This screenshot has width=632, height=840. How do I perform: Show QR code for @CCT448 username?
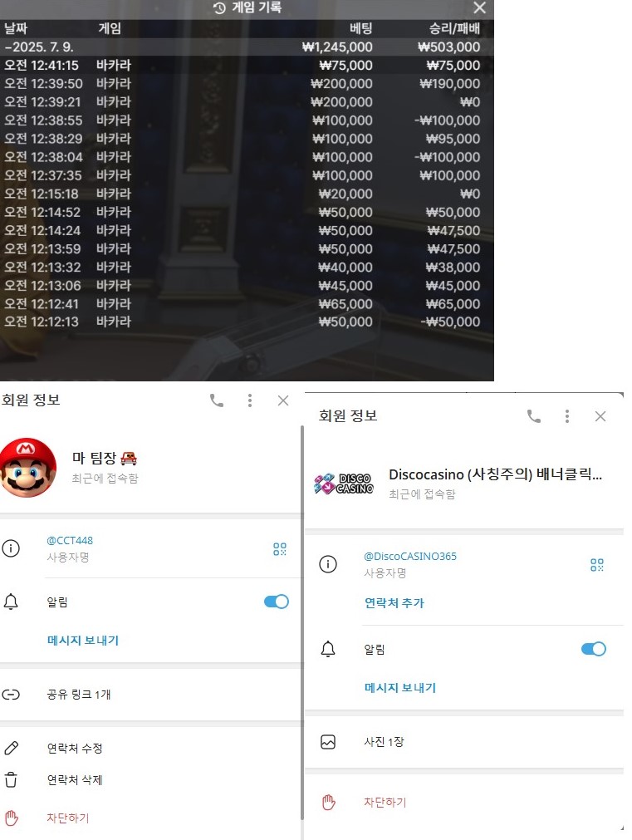point(280,549)
